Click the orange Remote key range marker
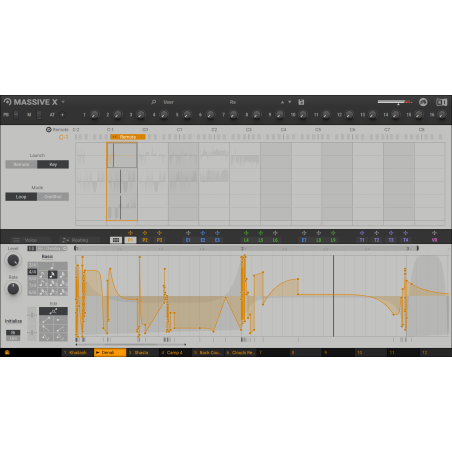Image resolution: width=452 pixels, height=452 pixels. pyautogui.click(x=128, y=137)
